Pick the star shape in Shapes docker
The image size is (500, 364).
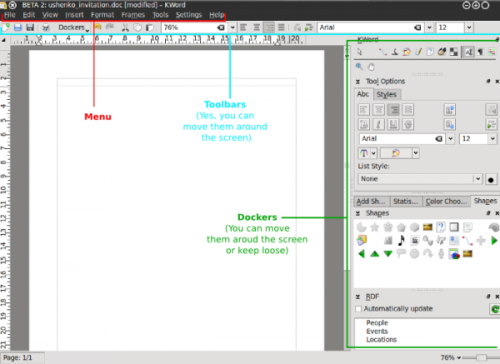(375, 227)
